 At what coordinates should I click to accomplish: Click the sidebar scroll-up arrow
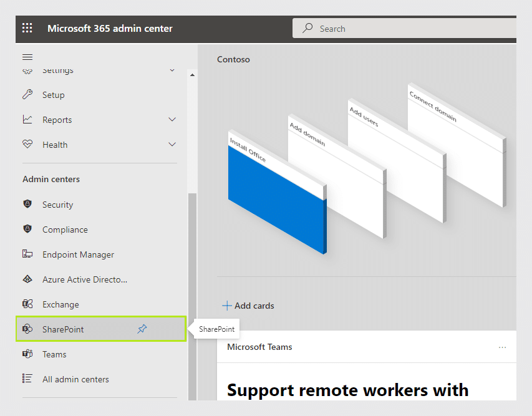(192, 75)
